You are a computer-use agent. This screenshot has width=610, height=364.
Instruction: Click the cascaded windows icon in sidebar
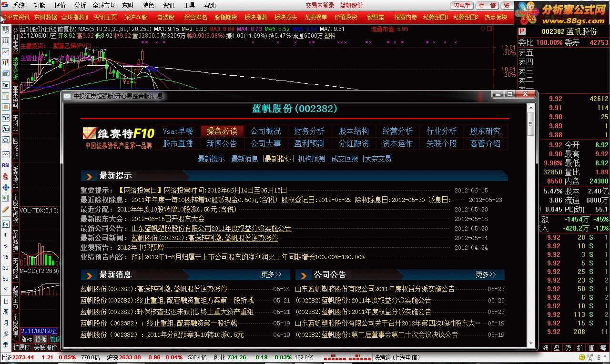click(x=6, y=74)
